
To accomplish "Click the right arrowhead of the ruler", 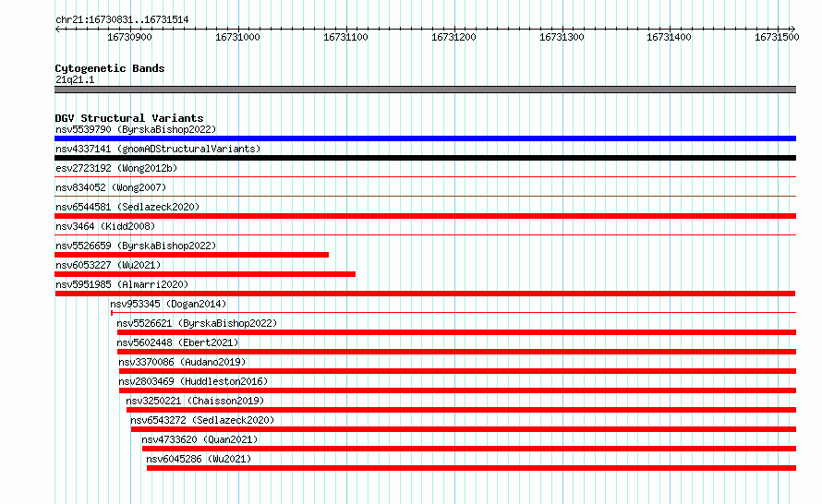I will click(793, 29).
